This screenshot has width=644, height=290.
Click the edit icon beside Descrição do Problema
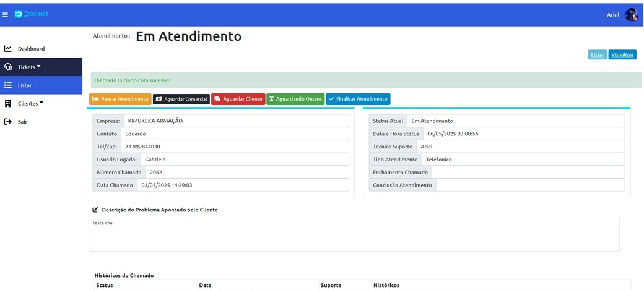point(95,210)
